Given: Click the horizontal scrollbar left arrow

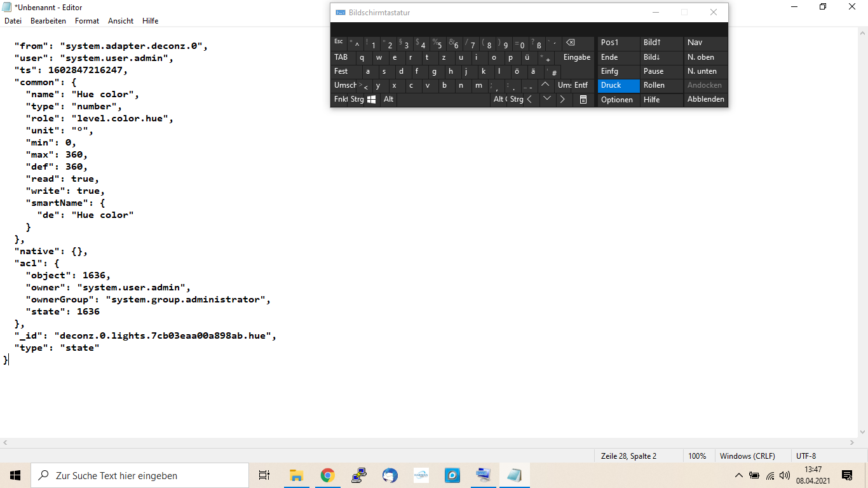Looking at the screenshot, I should coord(5,442).
